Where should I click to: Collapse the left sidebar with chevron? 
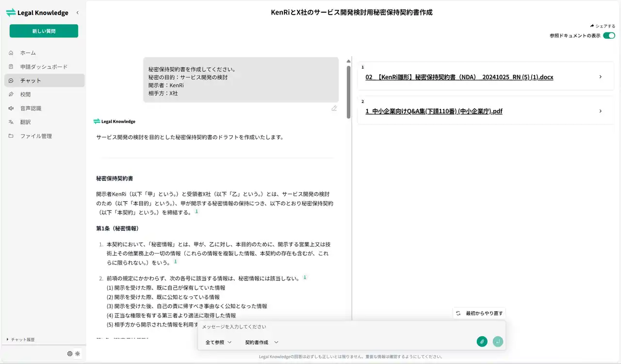coord(78,13)
